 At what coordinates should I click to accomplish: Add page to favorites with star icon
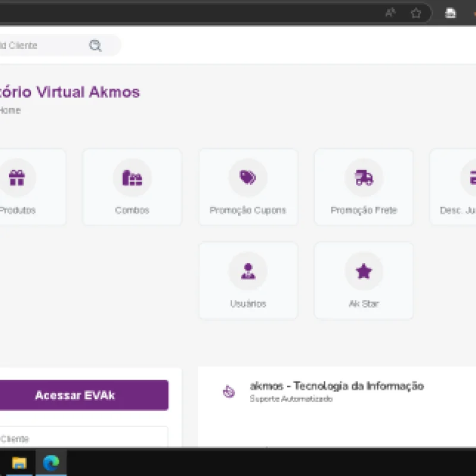click(x=416, y=13)
